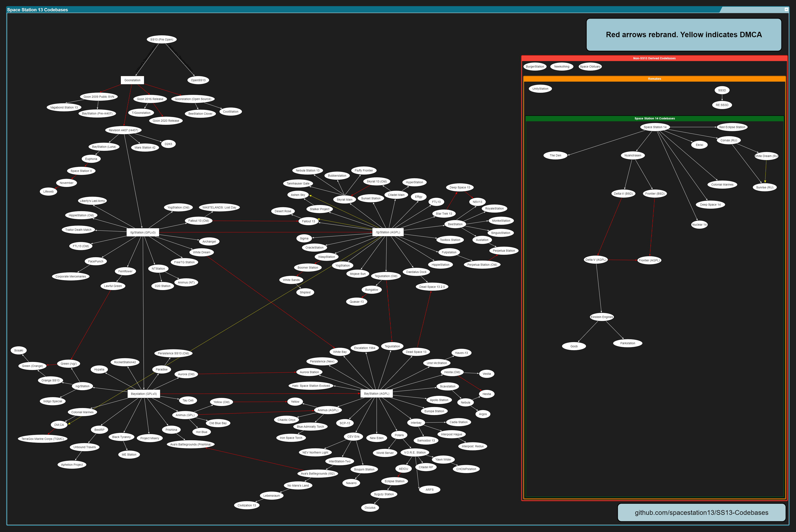Click the Goonstation (Open Source) node
Image resolution: width=796 pixels, height=532 pixels.
pyautogui.click(x=193, y=99)
